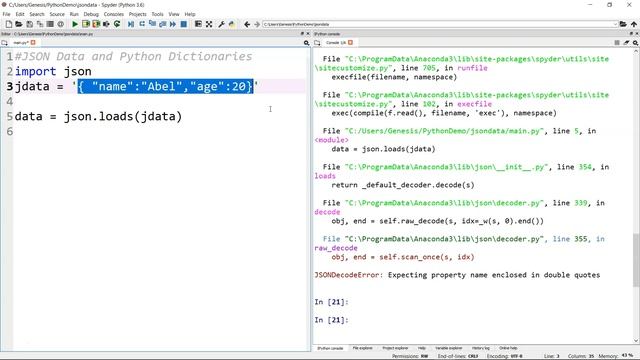Browse editor tabs folder icon

[4, 42]
